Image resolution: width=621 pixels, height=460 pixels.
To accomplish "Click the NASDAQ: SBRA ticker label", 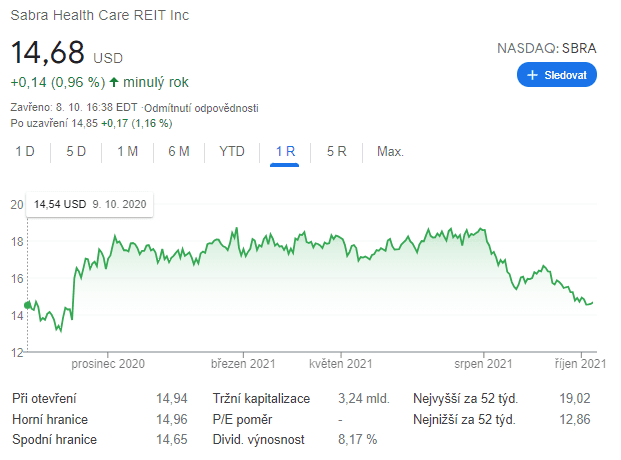I will [546, 48].
